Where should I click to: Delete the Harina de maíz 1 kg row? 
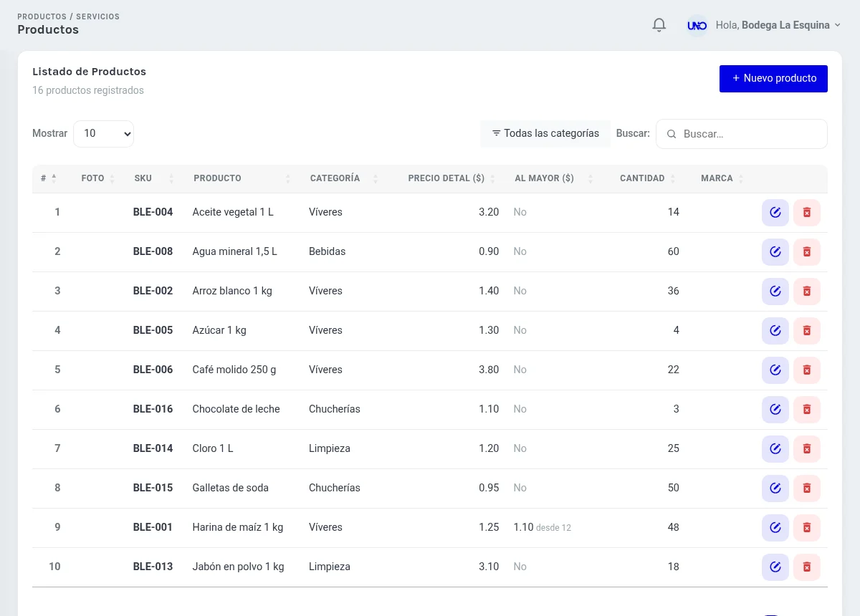tap(807, 528)
